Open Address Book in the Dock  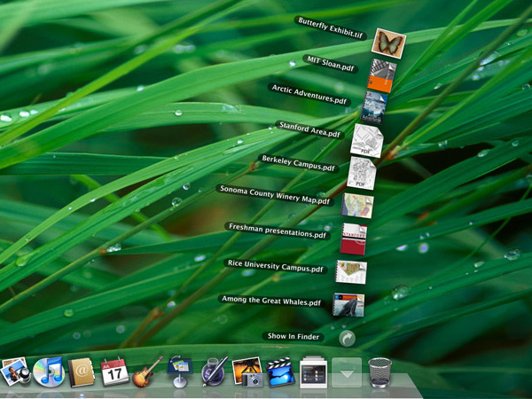tap(81, 372)
